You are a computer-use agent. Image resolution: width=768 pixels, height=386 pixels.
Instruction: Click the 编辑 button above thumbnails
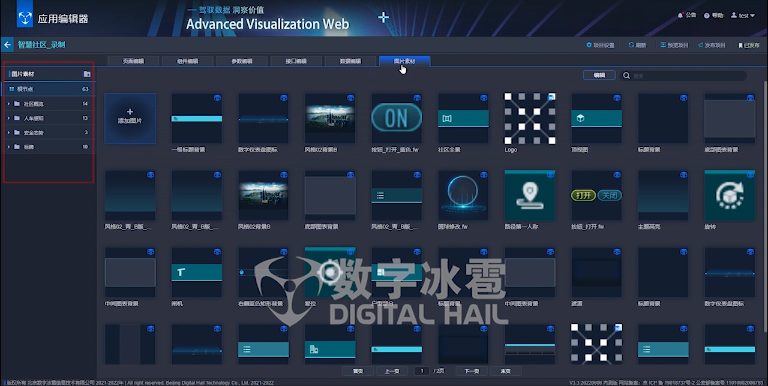600,75
